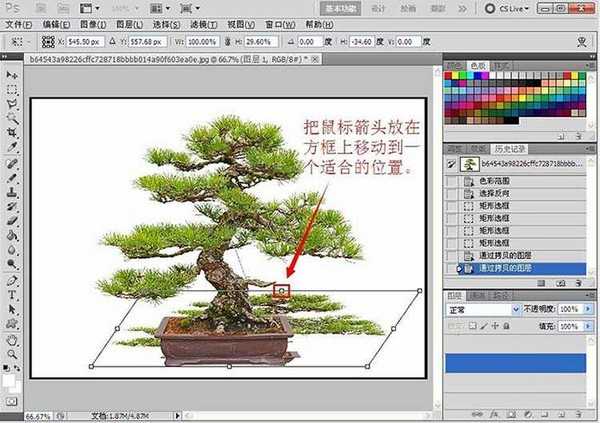Swap foreground and background colors
The height and width of the screenshot is (423, 600).
tap(17, 368)
